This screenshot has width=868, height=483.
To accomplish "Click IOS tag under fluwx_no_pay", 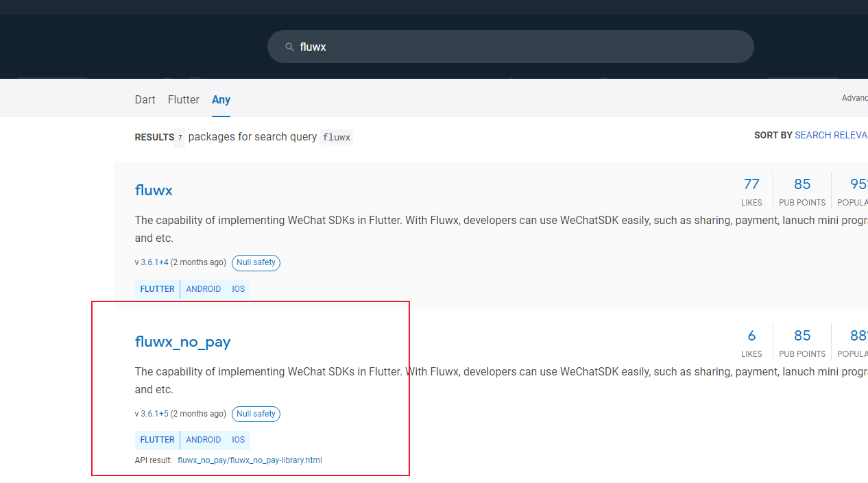I will tap(238, 440).
